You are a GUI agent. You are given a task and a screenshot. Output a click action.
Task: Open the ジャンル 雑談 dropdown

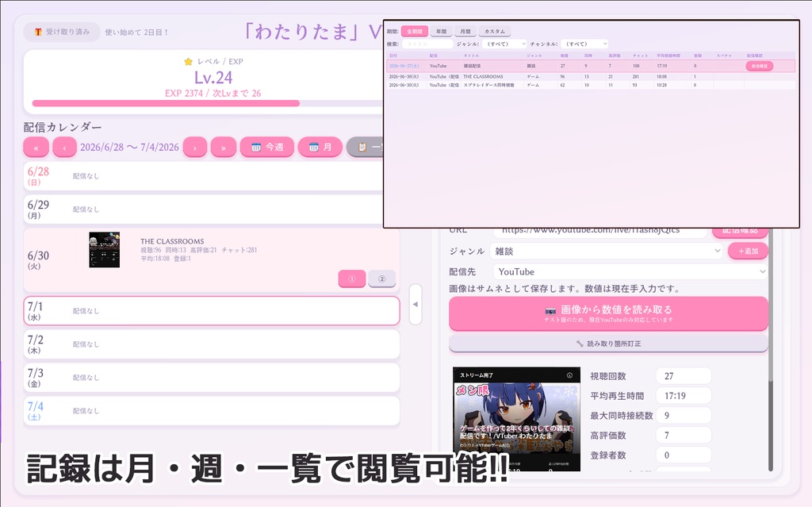point(606,252)
